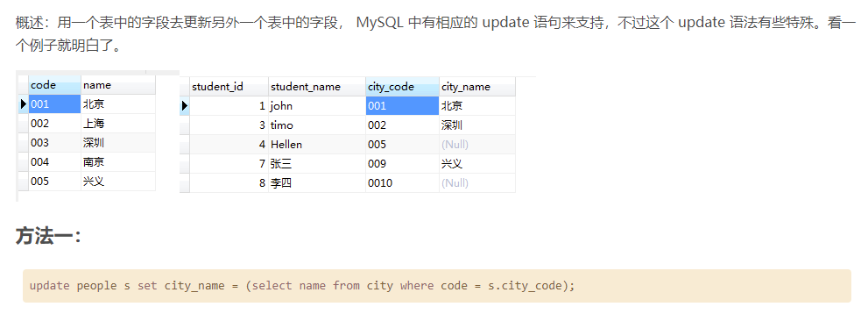Select the city_code '009' cell
This screenshot has width=868, height=321.
point(402,164)
